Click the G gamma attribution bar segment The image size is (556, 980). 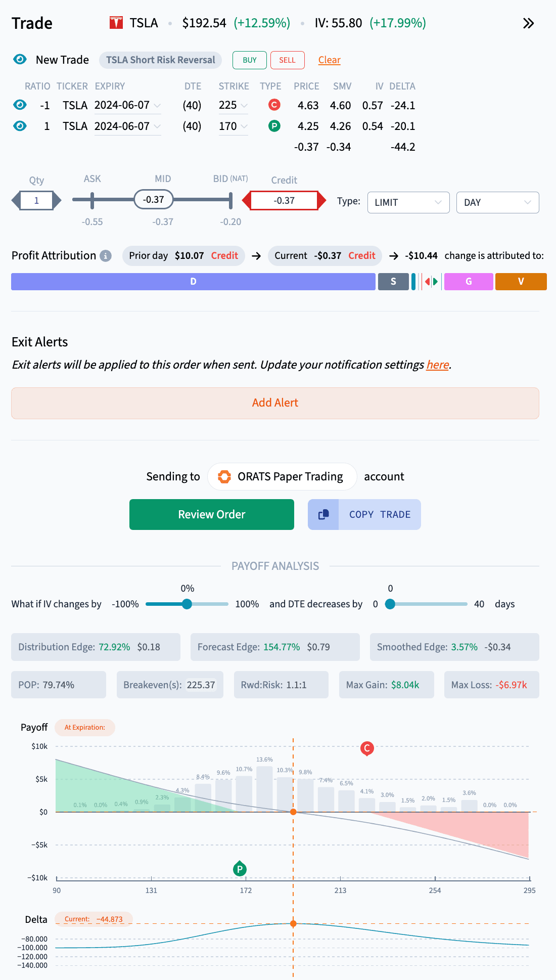pyautogui.click(x=469, y=282)
